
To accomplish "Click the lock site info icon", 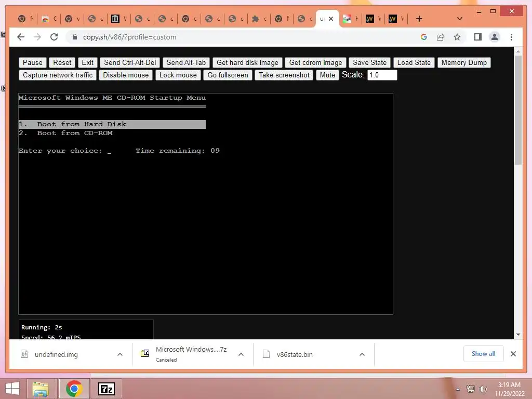I will (75, 37).
